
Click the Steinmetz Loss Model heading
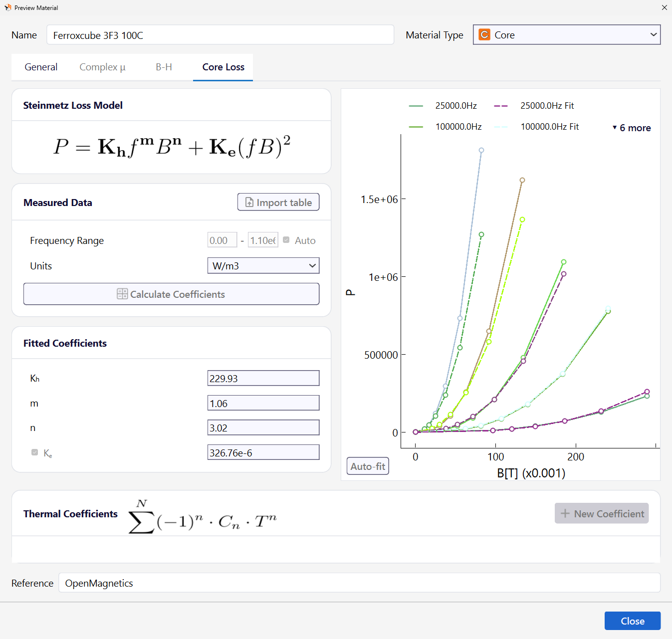coord(73,105)
